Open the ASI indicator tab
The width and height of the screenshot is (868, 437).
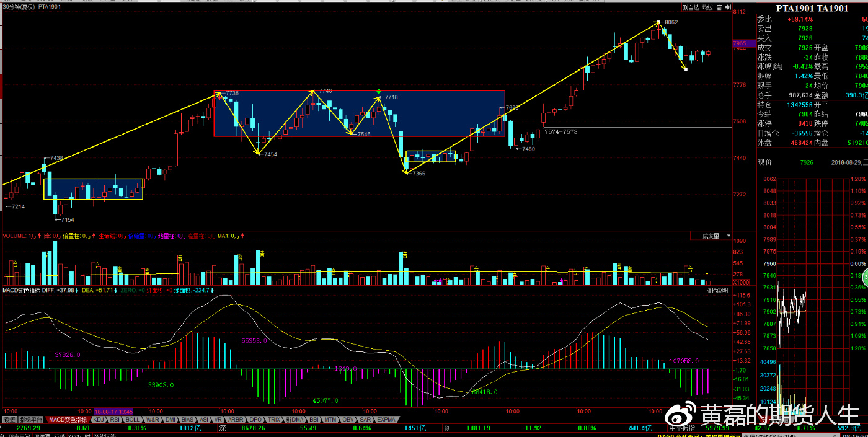(204, 420)
